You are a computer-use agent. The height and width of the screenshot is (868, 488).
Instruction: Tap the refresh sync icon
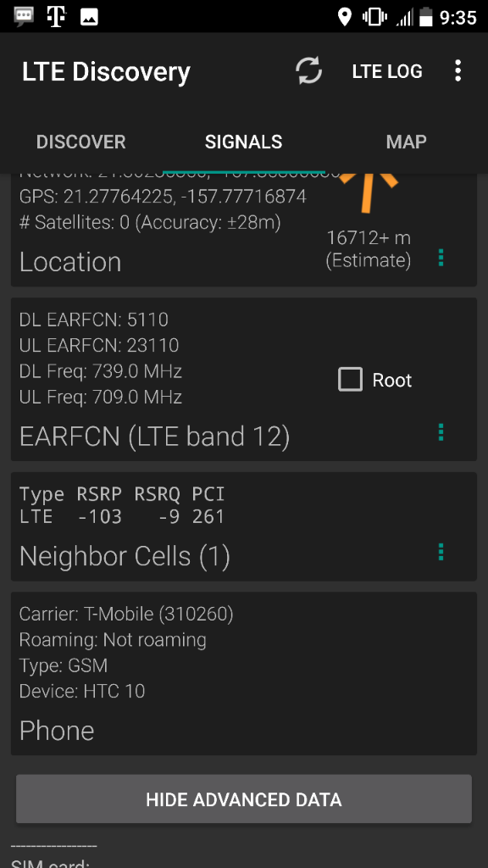[308, 71]
